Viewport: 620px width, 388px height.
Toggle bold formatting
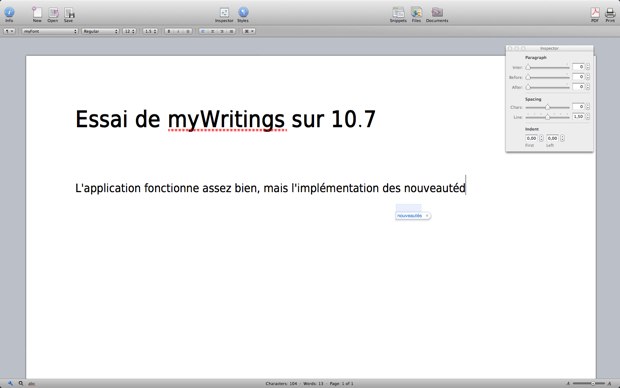(x=169, y=31)
